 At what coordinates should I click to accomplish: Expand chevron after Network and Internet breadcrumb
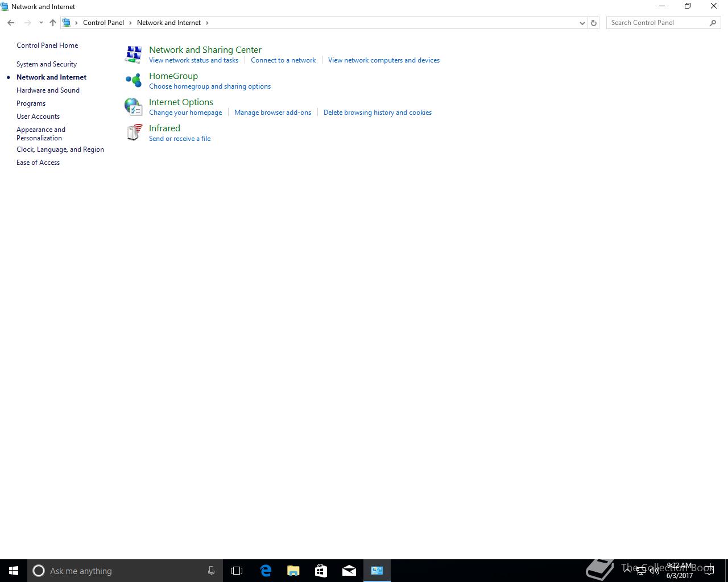point(207,23)
